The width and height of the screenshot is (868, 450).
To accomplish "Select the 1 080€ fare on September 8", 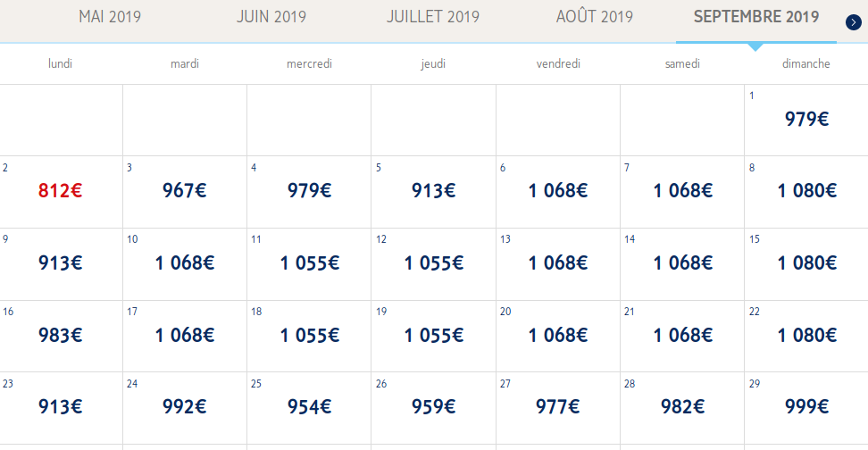I will 807,190.
